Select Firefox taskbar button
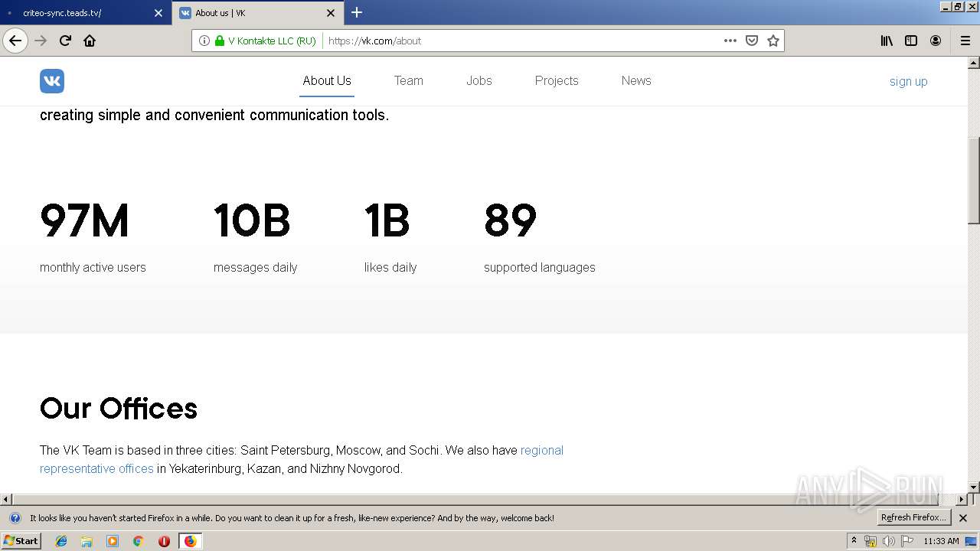Image resolution: width=980 pixels, height=551 pixels. (x=190, y=541)
